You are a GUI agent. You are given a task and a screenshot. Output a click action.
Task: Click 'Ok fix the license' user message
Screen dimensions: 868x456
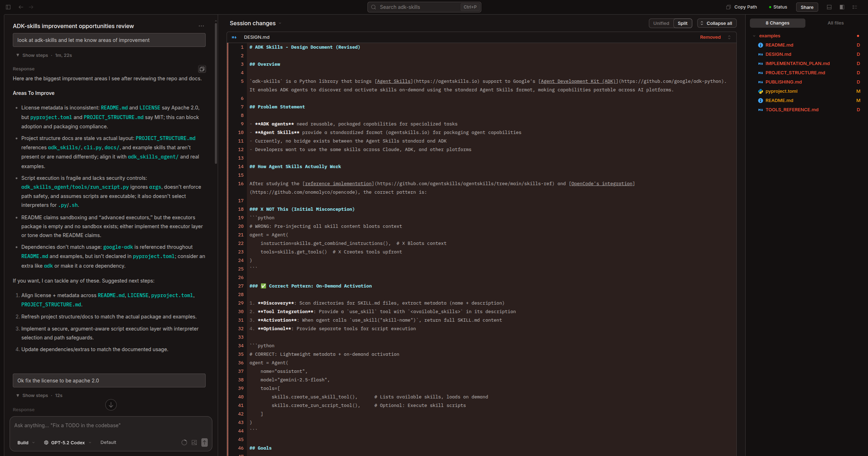point(109,381)
